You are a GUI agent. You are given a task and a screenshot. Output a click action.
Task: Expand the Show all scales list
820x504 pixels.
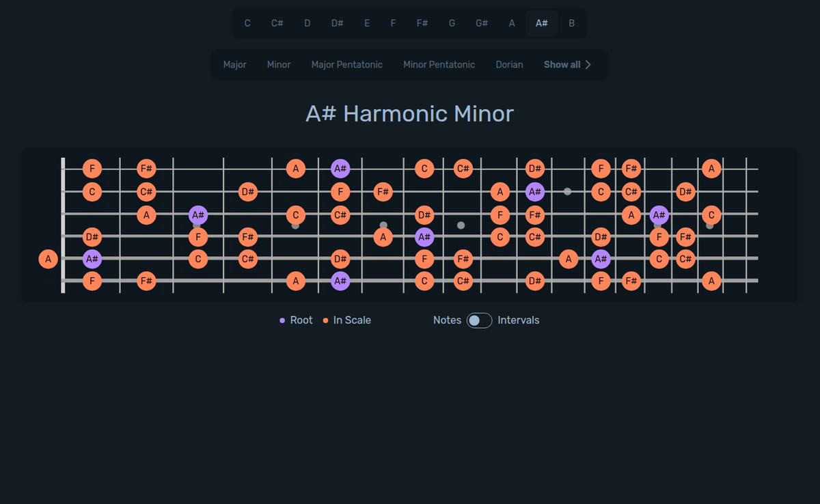click(x=566, y=64)
